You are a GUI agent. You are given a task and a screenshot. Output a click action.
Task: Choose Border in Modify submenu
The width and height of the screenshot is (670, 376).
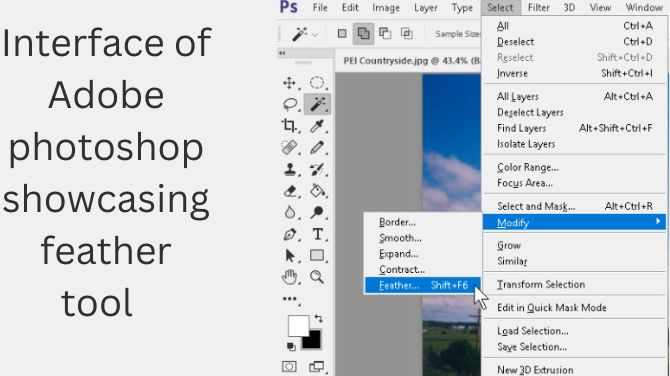[422, 222]
